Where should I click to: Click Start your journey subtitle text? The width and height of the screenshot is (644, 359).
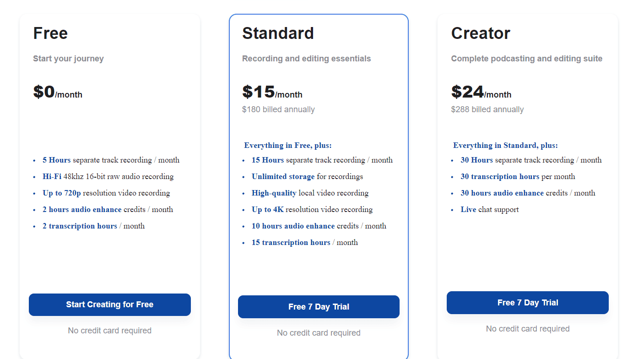pos(68,58)
